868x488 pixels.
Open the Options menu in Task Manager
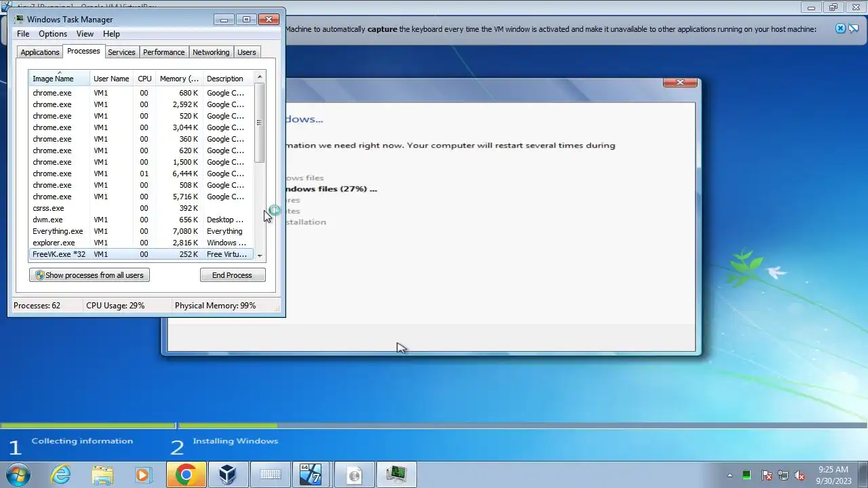click(x=53, y=34)
